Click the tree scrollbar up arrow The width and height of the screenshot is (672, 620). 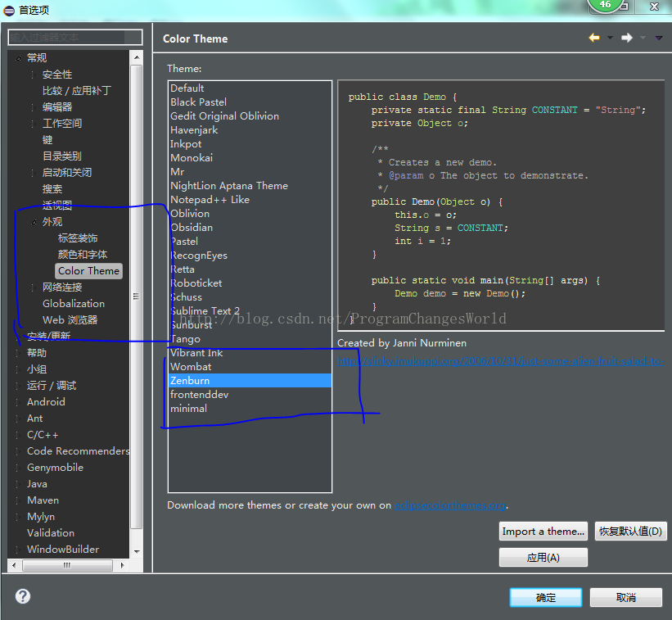point(137,57)
